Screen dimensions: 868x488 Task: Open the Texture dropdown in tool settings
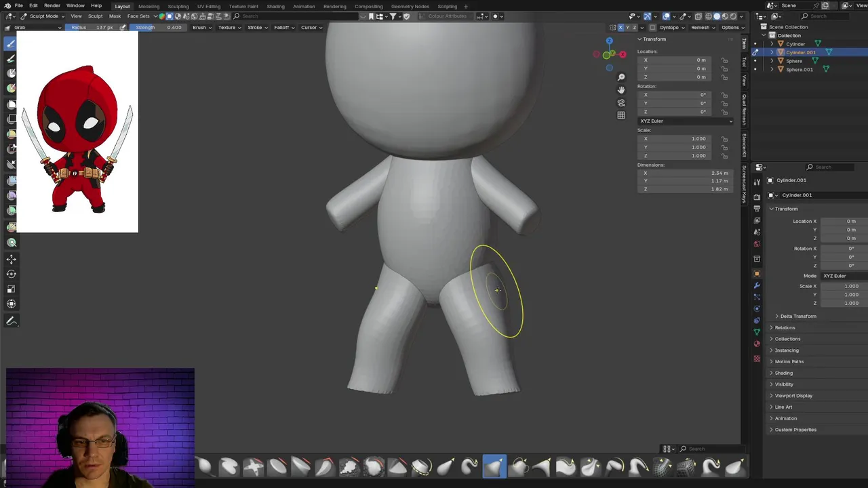click(x=229, y=27)
